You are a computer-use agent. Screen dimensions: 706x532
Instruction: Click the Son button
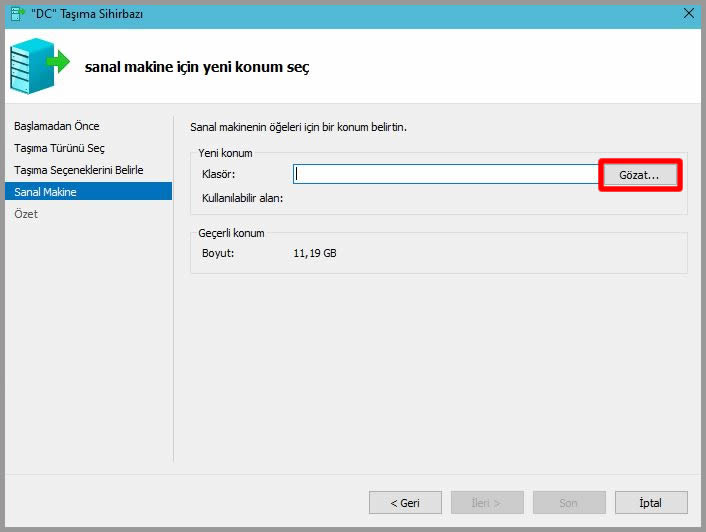click(x=569, y=502)
